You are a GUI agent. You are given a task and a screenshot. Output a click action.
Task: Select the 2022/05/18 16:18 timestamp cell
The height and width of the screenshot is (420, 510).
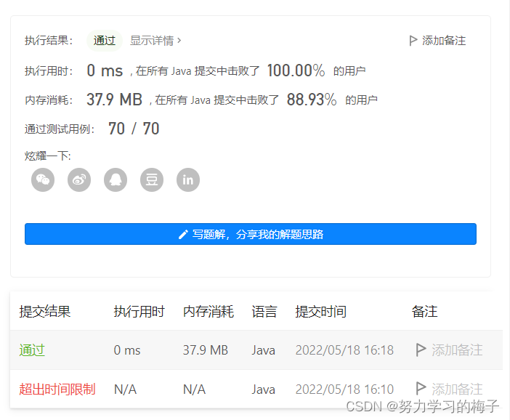coord(344,350)
